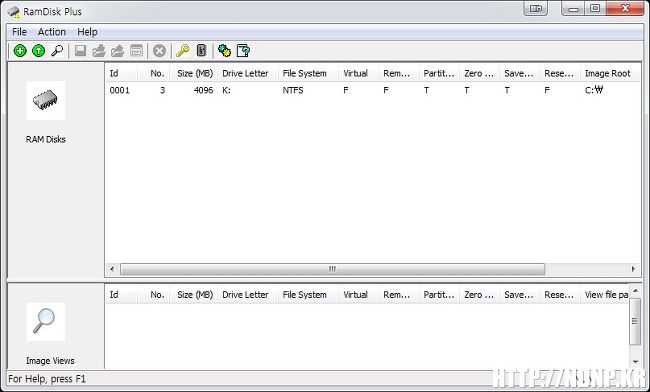Click the K: drive letter cell
The width and height of the screenshot is (650, 392).
coord(226,90)
